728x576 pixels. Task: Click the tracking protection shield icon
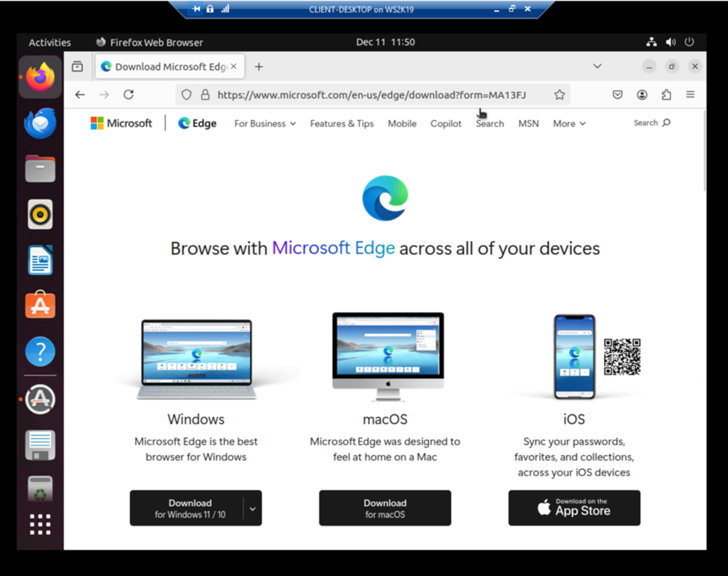click(x=186, y=95)
